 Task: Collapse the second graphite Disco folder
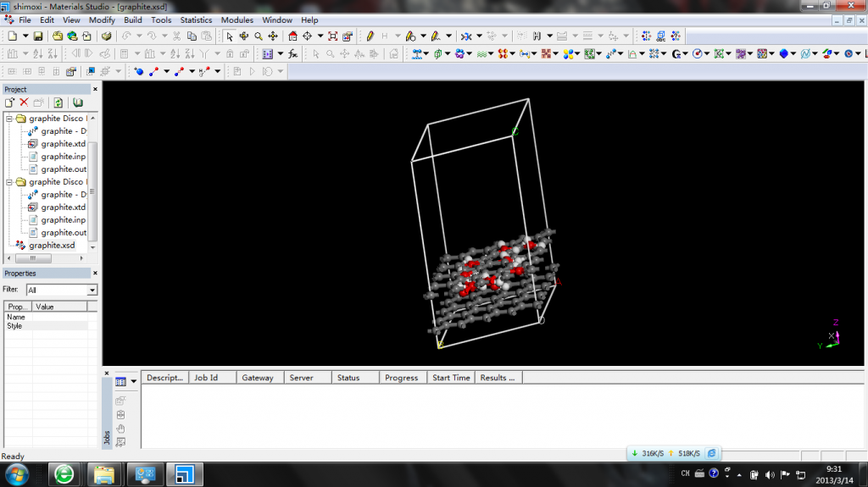pos(8,182)
